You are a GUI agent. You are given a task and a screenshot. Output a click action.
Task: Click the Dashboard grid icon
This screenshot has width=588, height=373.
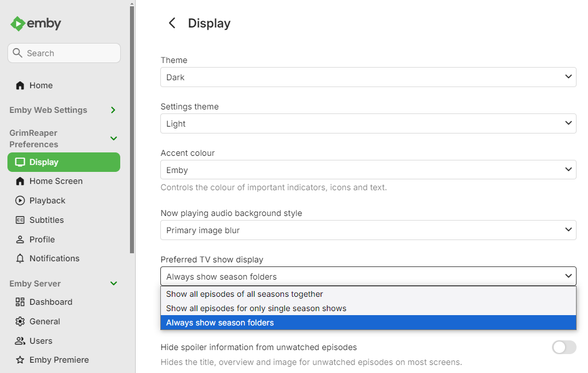click(x=20, y=302)
